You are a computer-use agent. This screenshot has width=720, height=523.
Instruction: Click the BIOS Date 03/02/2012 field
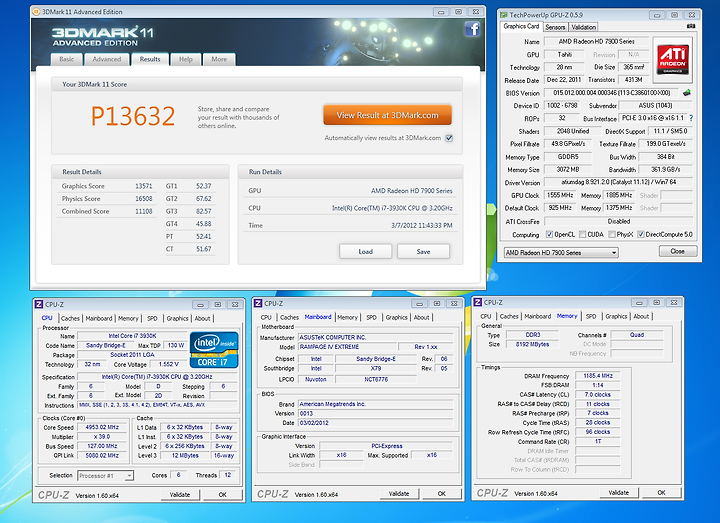click(376, 422)
